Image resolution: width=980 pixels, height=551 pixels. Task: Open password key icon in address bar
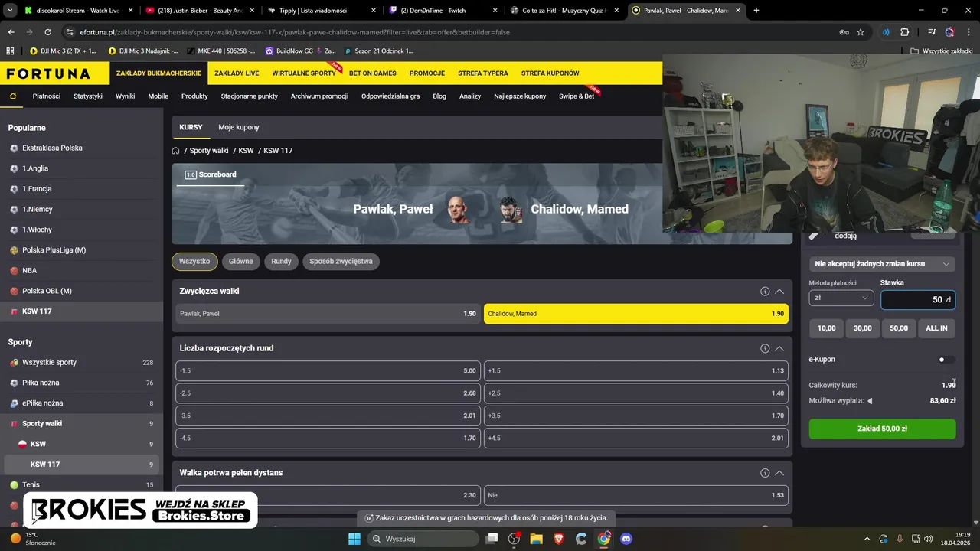(x=844, y=32)
